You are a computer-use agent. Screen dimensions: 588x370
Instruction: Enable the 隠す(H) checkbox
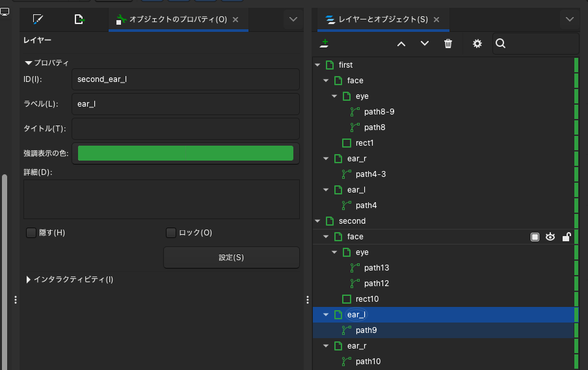[x=31, y=233]
